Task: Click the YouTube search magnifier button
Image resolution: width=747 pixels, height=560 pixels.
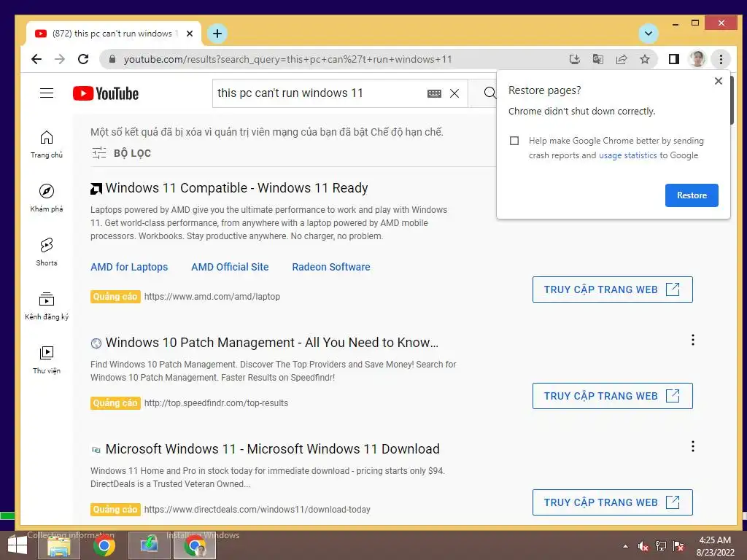Action: tap(489, 93)
